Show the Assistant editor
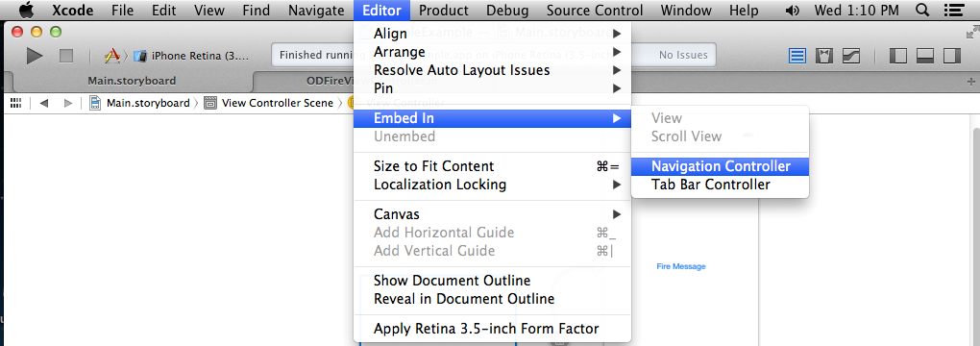The width and height of the screenshot is (980, 346). click(823, 56)
